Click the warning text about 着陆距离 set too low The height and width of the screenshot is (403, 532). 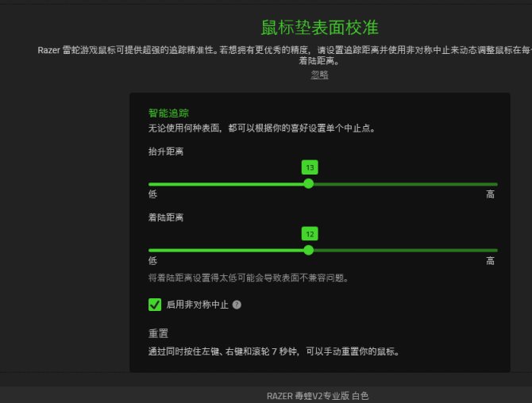coord(249,278)
